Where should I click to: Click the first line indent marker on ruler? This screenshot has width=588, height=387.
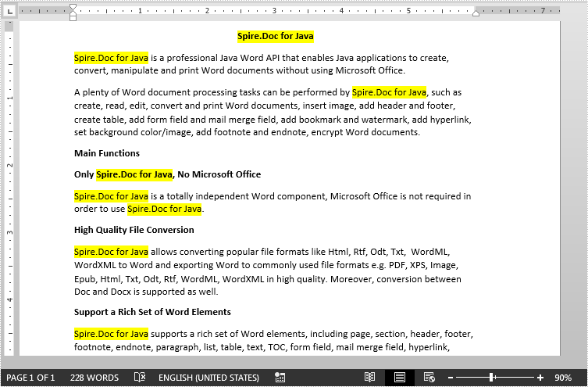(x=73, y=8)
